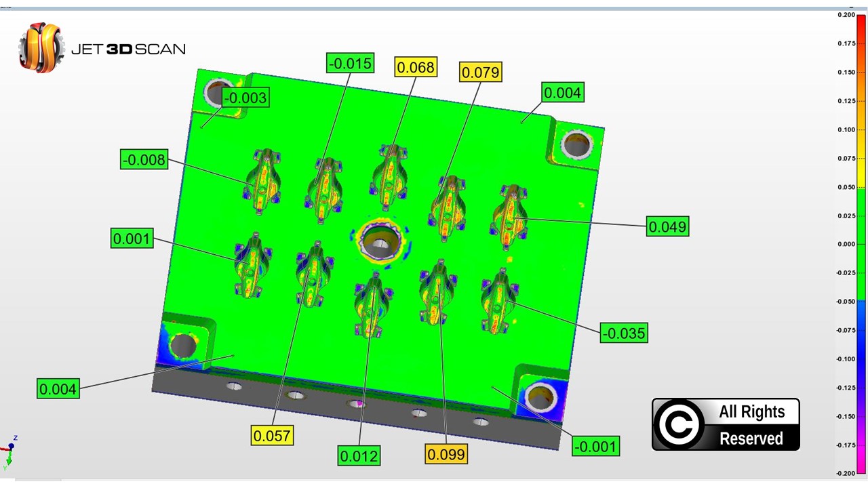Select the -0.008 deviation annotation
The image size is (868, 488).
pos(144,160)
